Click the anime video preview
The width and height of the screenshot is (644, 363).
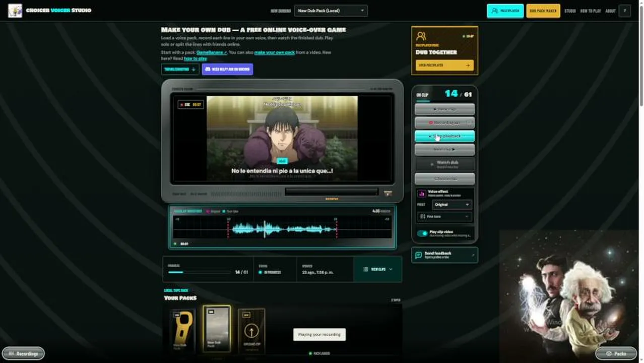282,138
